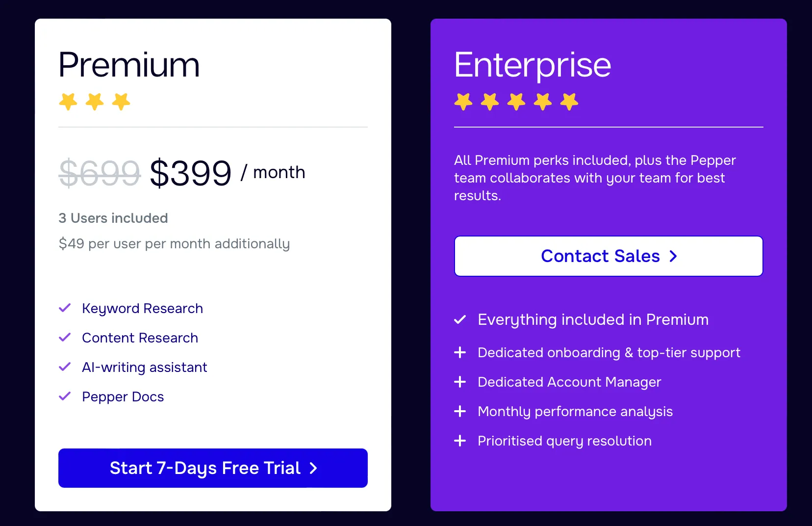Click the Enterprise plan heading
This screenshot has width=812, height=526.
533,65
